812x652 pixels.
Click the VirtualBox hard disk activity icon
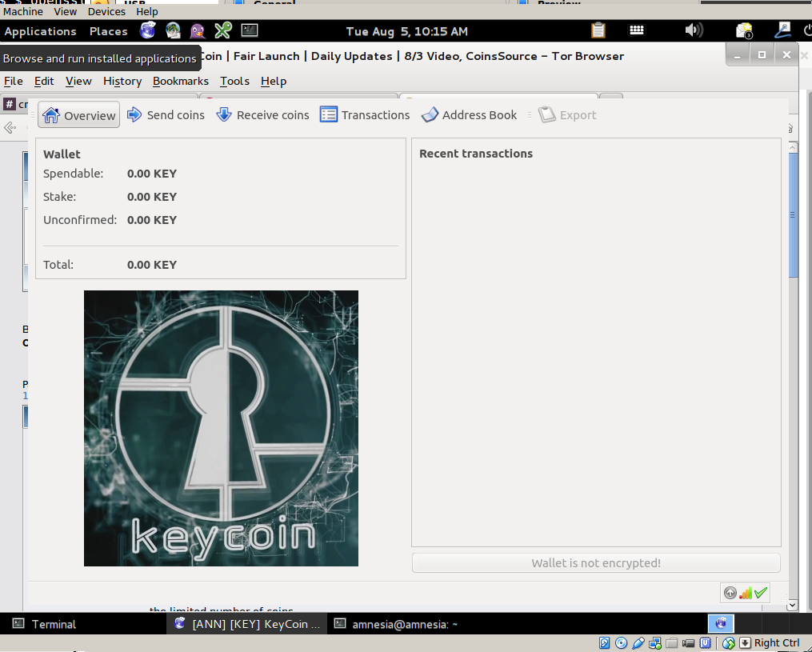604,643
